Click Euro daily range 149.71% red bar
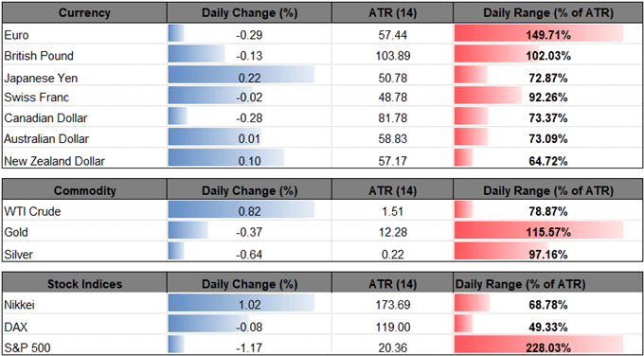This screenshot has width=644, height=356. [539, 34]
